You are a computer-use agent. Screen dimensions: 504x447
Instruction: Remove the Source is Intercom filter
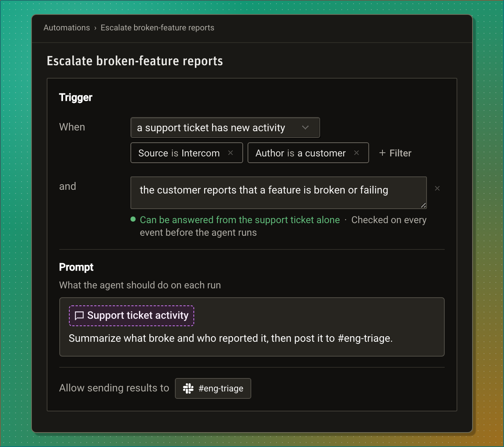tap(231, 153)
